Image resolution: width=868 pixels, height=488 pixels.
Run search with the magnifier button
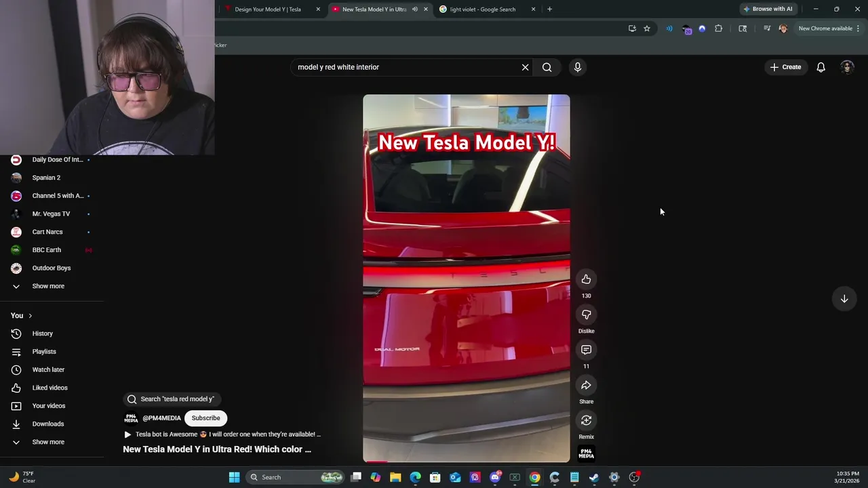[547, 67]
